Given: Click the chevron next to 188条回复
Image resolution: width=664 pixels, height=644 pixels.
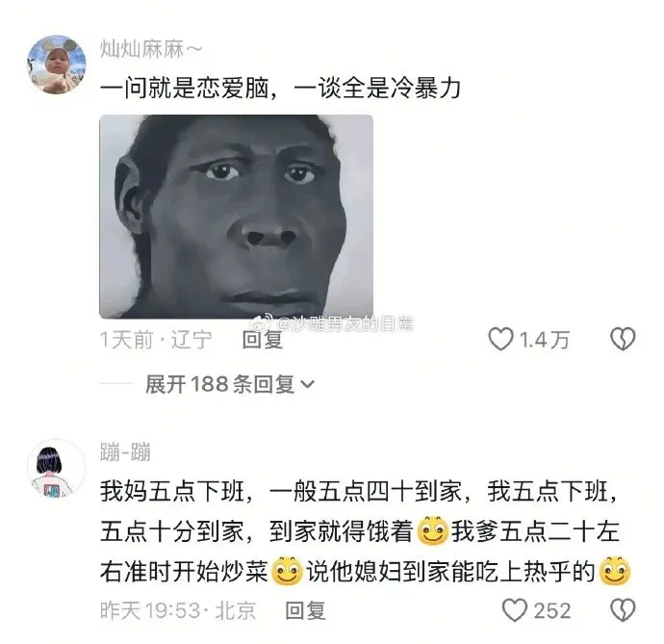Looking at the screenshot, I should point(307,385).
